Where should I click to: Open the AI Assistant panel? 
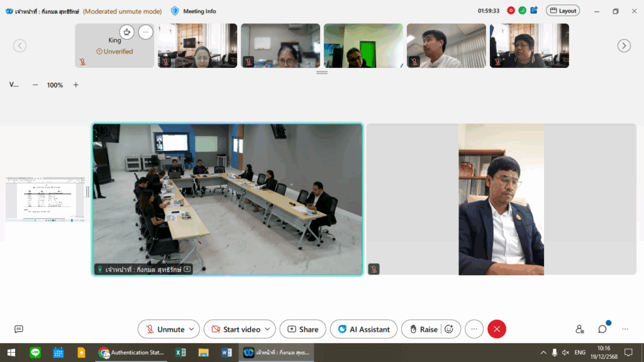click(364, 329)
